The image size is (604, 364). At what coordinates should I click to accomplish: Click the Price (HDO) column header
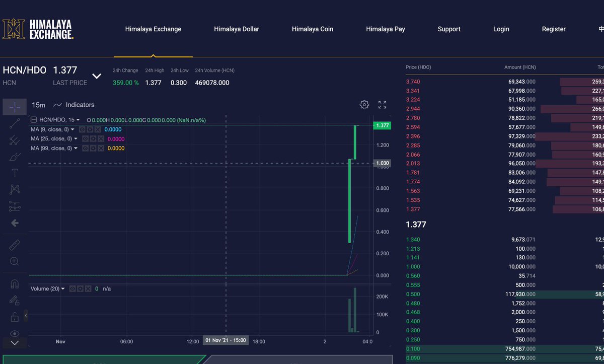[418, 67]
